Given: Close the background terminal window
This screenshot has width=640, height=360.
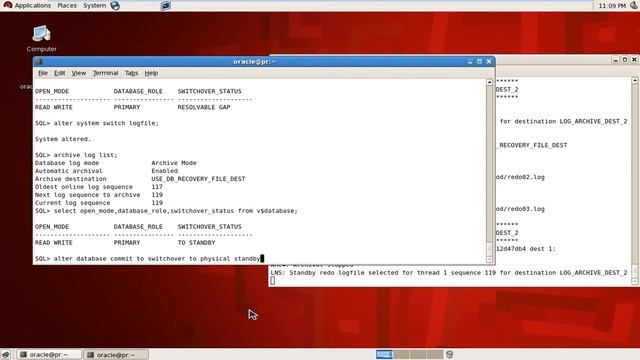Looking at the screenshot, I should coord(634,60).
